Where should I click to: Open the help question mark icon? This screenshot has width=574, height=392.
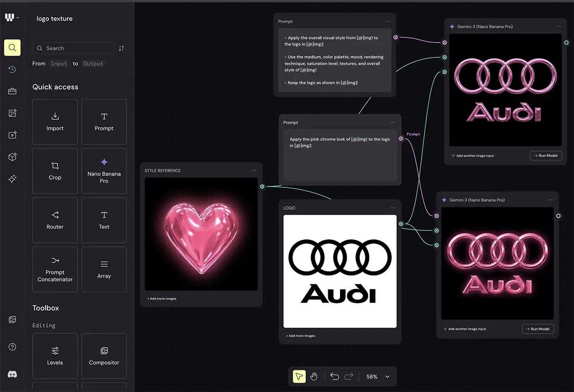coord(12,347)
